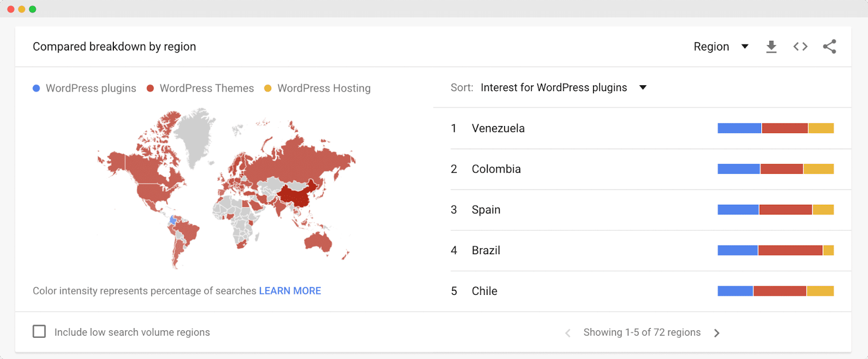Click the WordPress Themes legend label
868x359 pixels.
(207, 88)
